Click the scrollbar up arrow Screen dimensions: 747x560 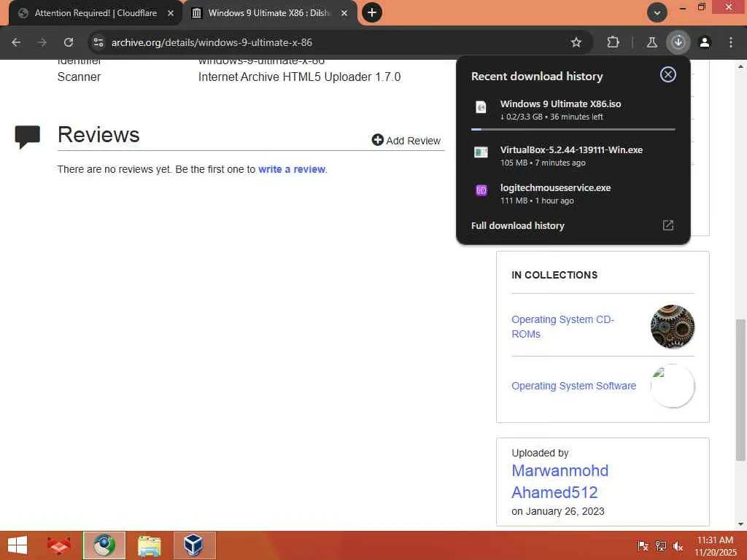point(740,66)
